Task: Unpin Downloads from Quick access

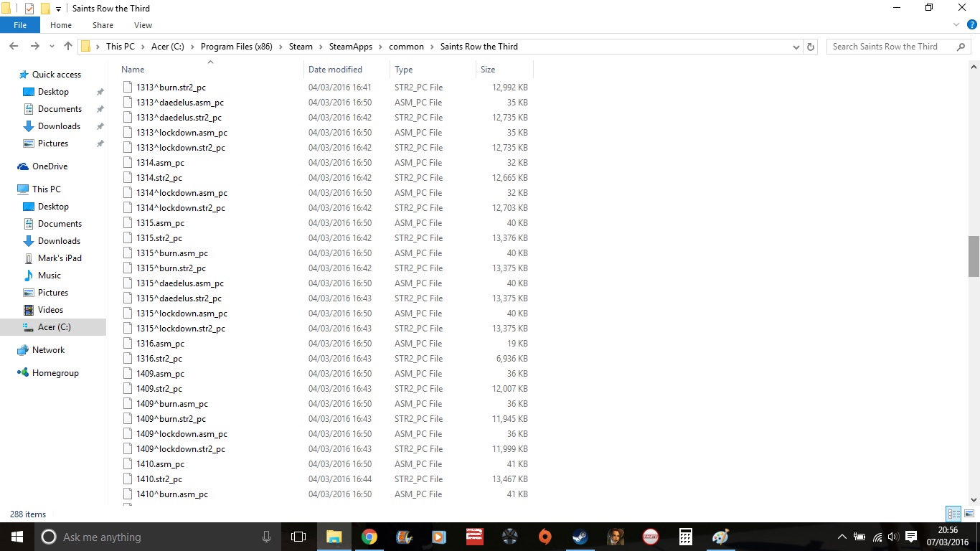Action: [100, 126]
